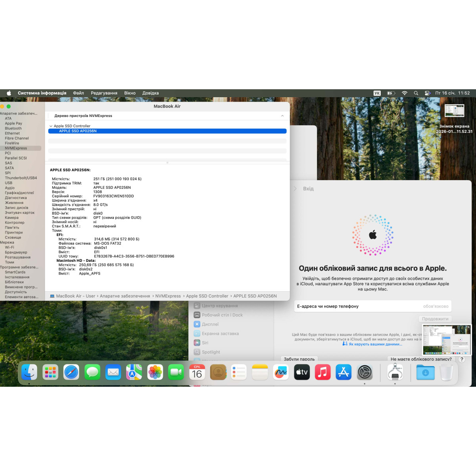The width and height of the screenshot is (476, 476).
Task: Collapse the Дерево пристроїв NVMExpress header chevron
Action: [x=282, y=116]
